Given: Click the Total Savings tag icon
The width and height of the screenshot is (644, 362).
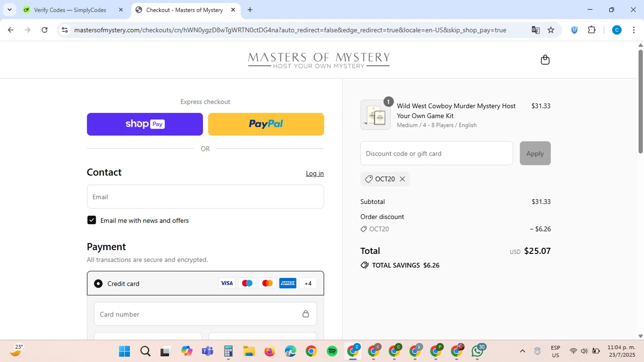Looking at the screenshot, I should 365,265.
